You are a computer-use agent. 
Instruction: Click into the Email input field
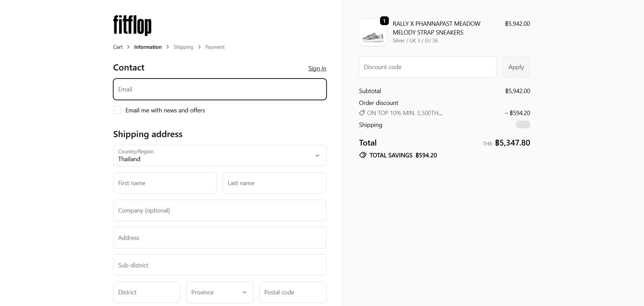click(220, 89)
